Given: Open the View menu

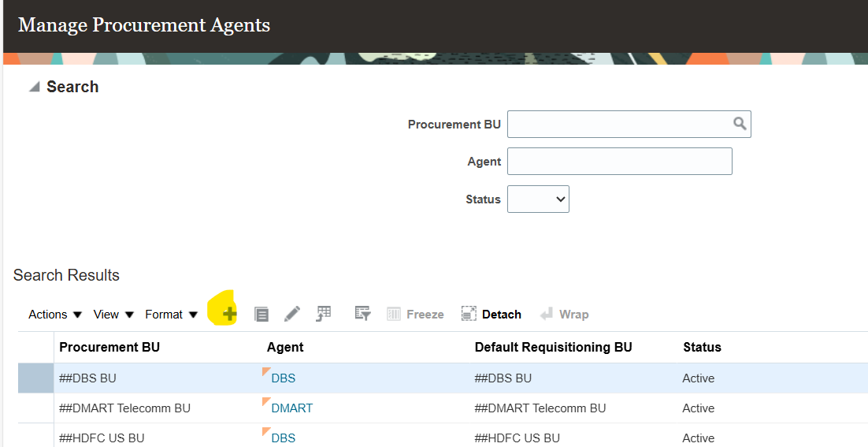Looking at the screenshot, I should 113,315.
